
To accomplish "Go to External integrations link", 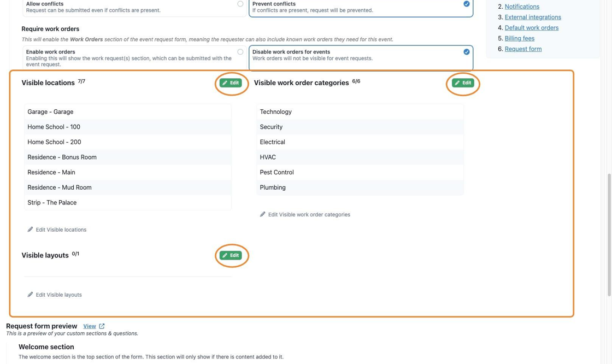I will click(533, 17).
